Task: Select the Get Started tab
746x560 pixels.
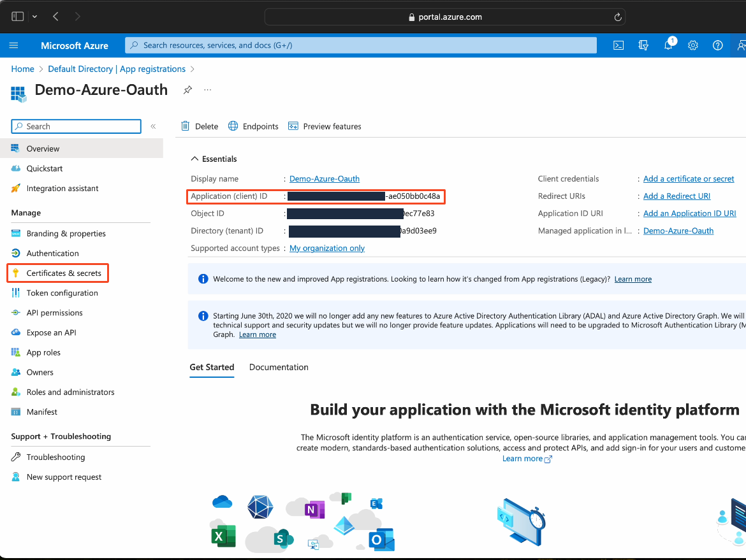Action: click(212, 367)
